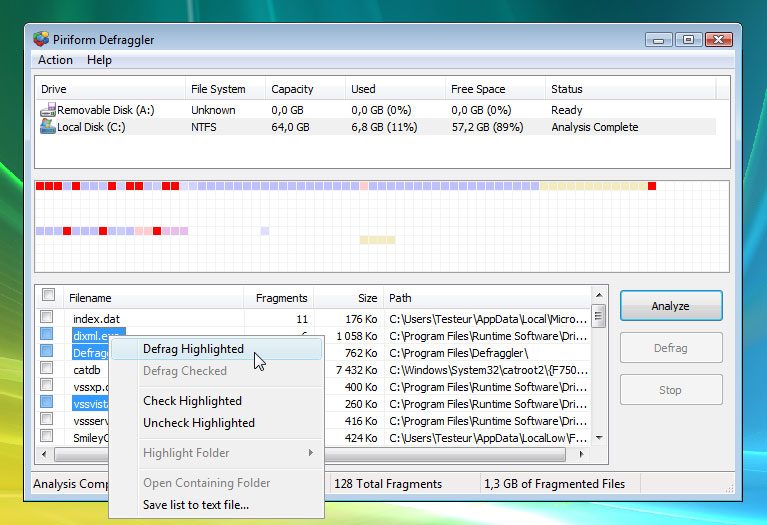Select the Local Disk (C:) drive icon
The image size is (767, 525).
click(x=48, y=127)
